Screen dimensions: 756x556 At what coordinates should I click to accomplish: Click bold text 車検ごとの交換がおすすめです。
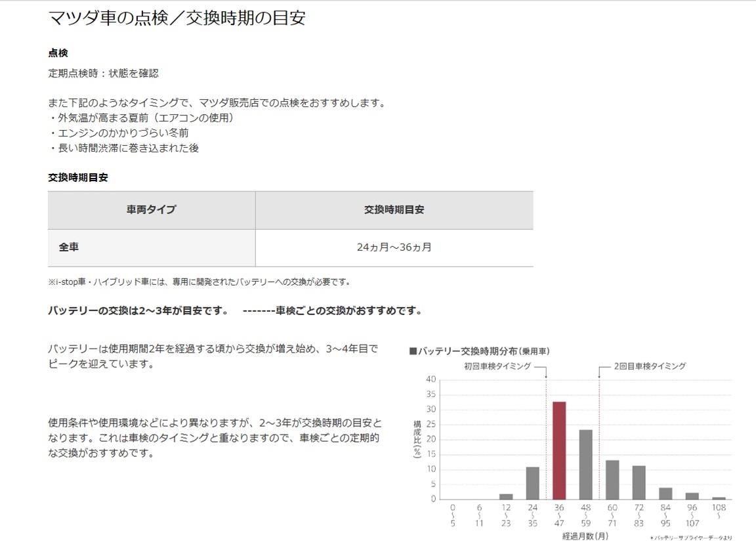[x=349, y=310]
